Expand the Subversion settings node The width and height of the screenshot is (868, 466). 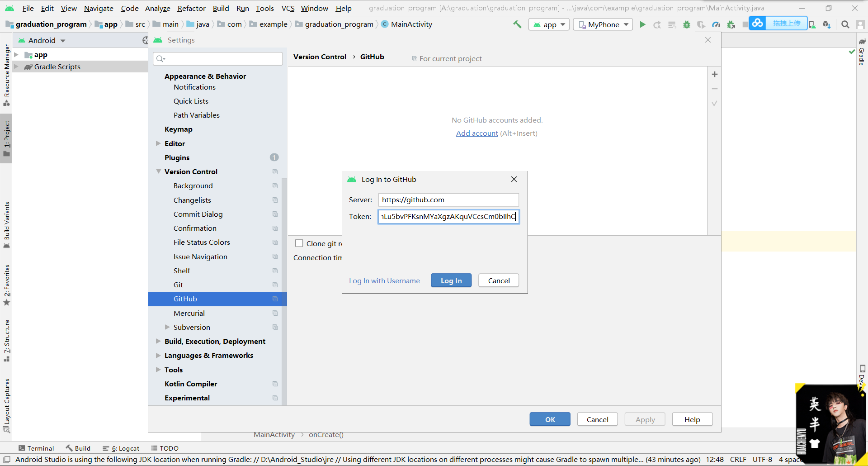(x=167, y=327)
